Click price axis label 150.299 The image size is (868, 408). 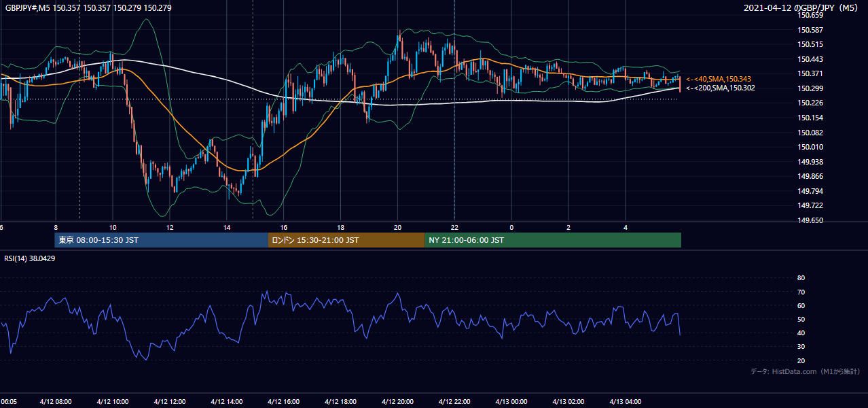(x=810, y=88)
